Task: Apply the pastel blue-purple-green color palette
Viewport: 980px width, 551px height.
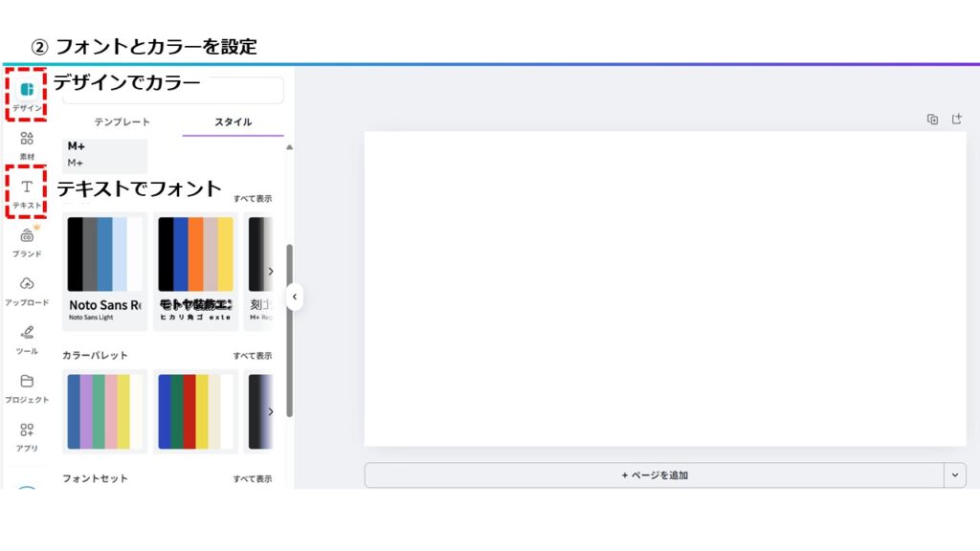Action: click(x=105, y=411)
